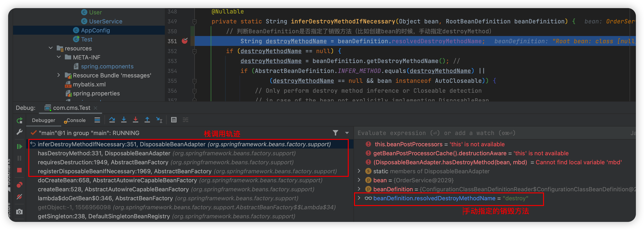Toggle breakpoint on line 351
This screenshot has width=644, height=230.
(185, 41)
